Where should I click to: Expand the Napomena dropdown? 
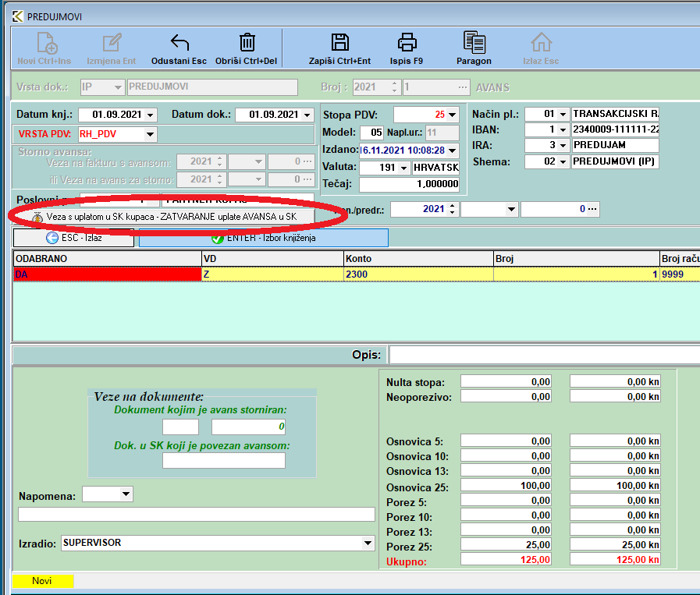coord(126,494)
